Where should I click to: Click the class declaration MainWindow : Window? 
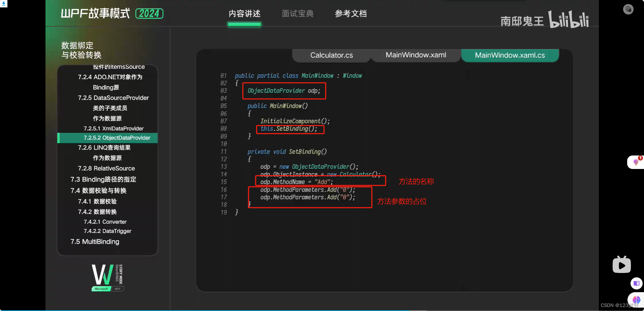click(x=298, y=76)
